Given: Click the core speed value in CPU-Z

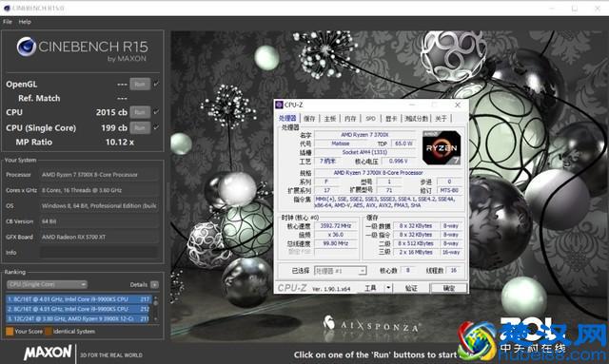Looking at the screenshot, I should pos(336,226).
